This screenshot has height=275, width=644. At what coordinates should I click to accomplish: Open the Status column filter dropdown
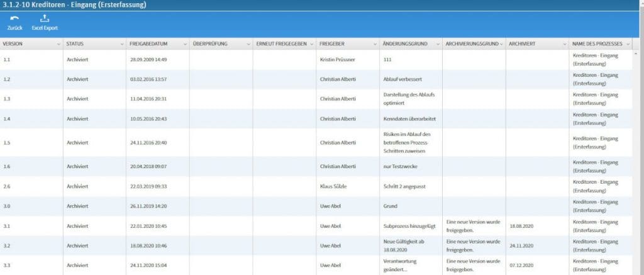tap(121, 44)
